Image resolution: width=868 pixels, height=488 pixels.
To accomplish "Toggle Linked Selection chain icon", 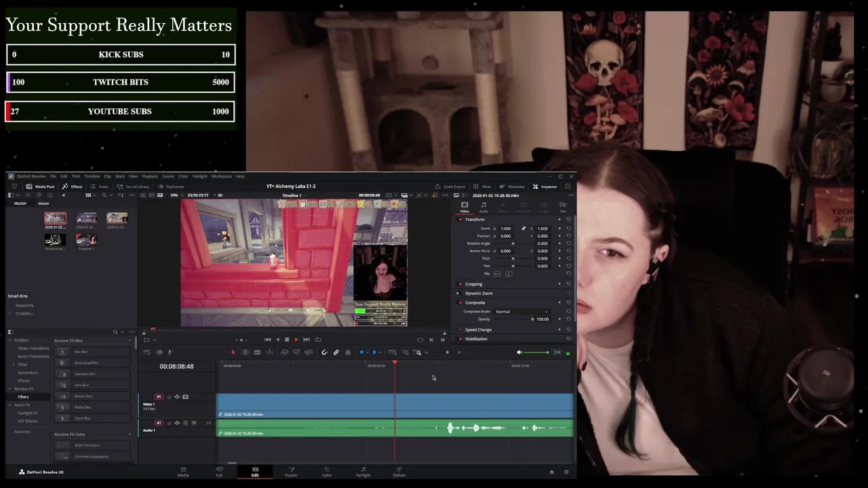I will click(336, 352).
